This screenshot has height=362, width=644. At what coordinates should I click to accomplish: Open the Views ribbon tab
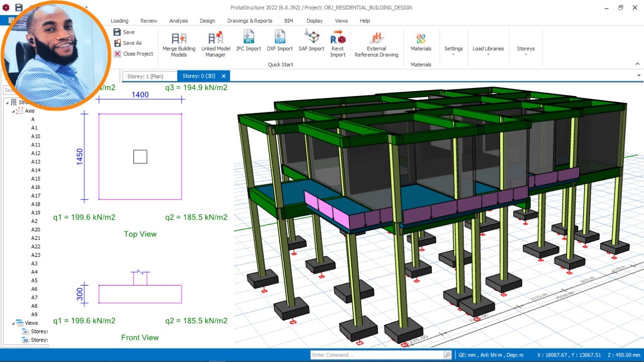(x=341, y=21)
